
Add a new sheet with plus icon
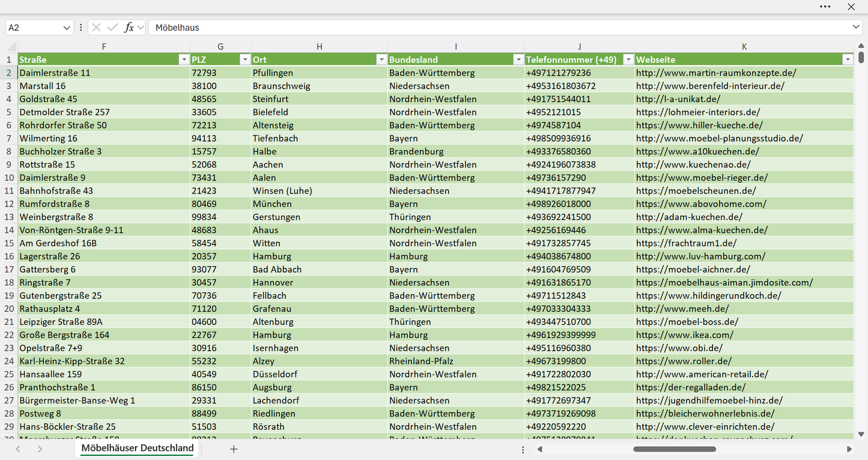click(234, 449)
